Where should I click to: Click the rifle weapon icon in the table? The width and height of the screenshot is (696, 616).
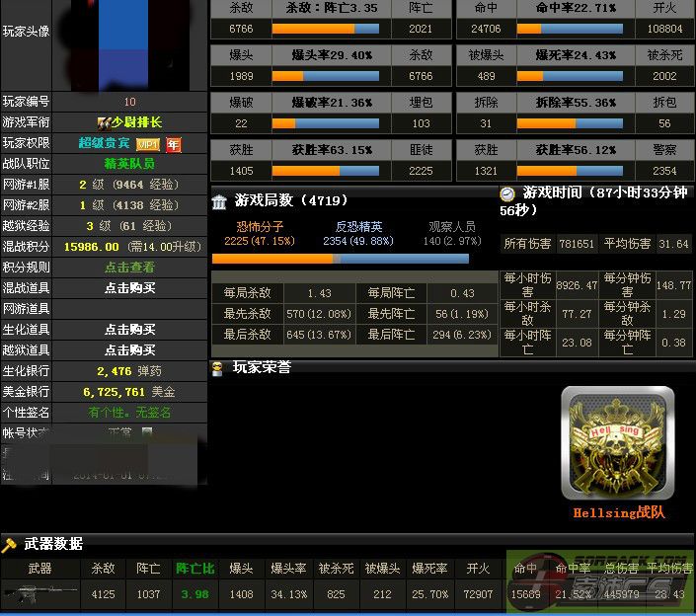pyautogui.click(x=39, y=593)
